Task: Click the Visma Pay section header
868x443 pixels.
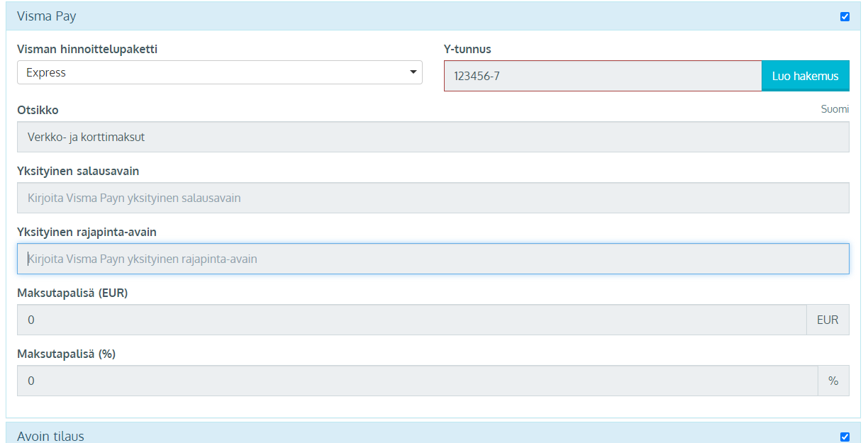Action: pos(433,16)
